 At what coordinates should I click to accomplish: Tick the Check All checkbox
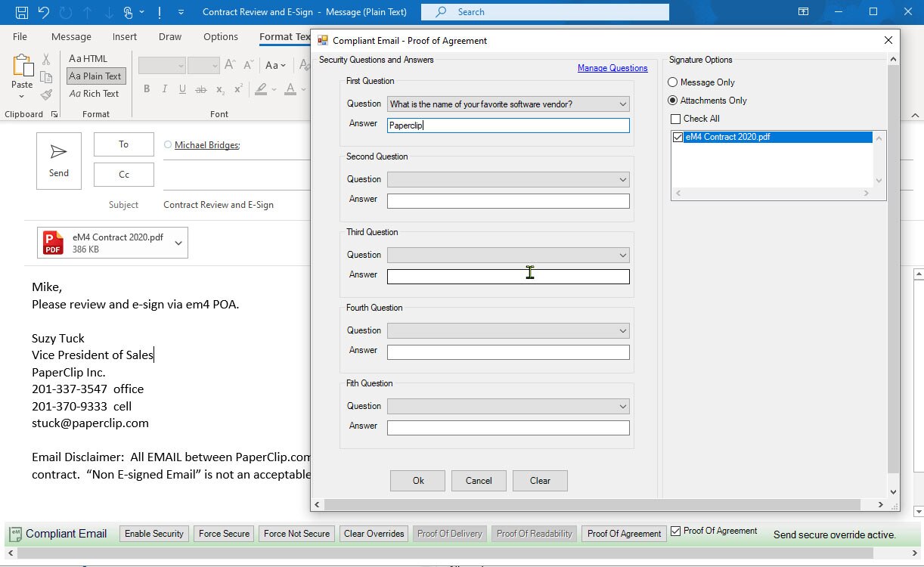[x=676, y=119]
